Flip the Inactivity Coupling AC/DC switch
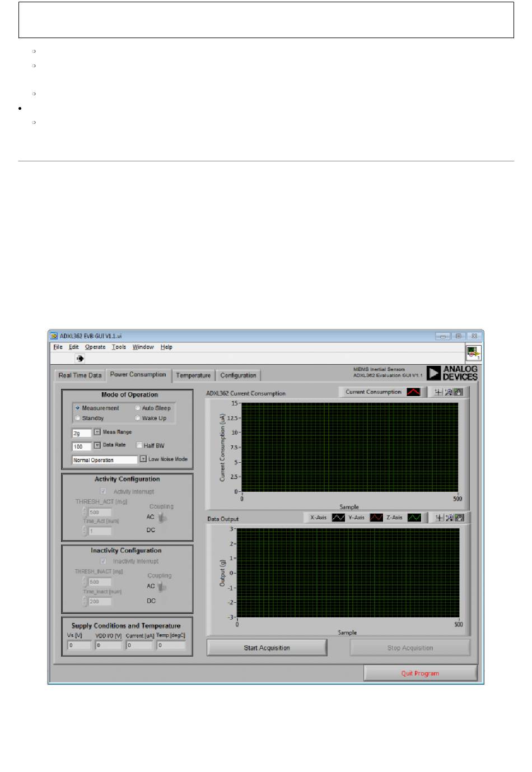 (x=162, y=587)
